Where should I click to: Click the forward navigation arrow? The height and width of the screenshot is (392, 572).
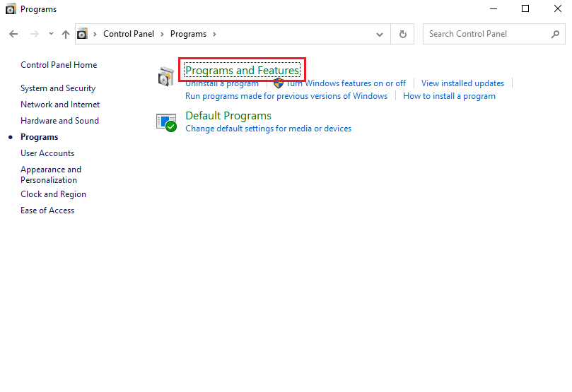click(34, 34)
